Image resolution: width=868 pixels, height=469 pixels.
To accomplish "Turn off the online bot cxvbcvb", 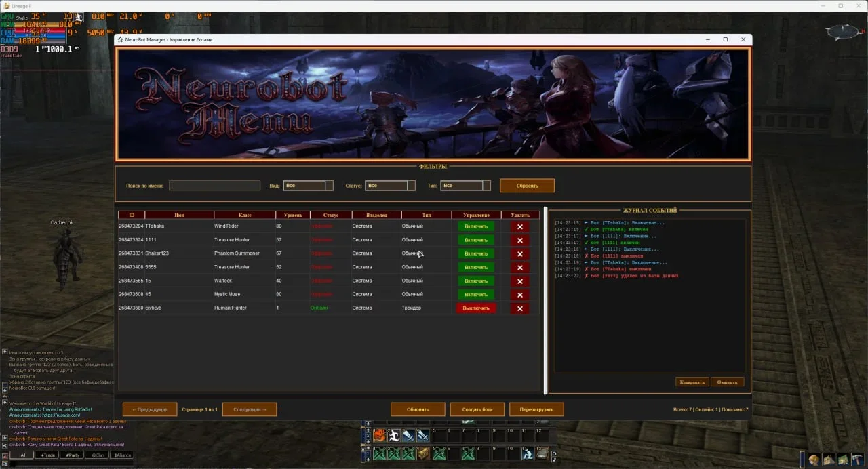I will pyautogui.click(x=476, y=308).
